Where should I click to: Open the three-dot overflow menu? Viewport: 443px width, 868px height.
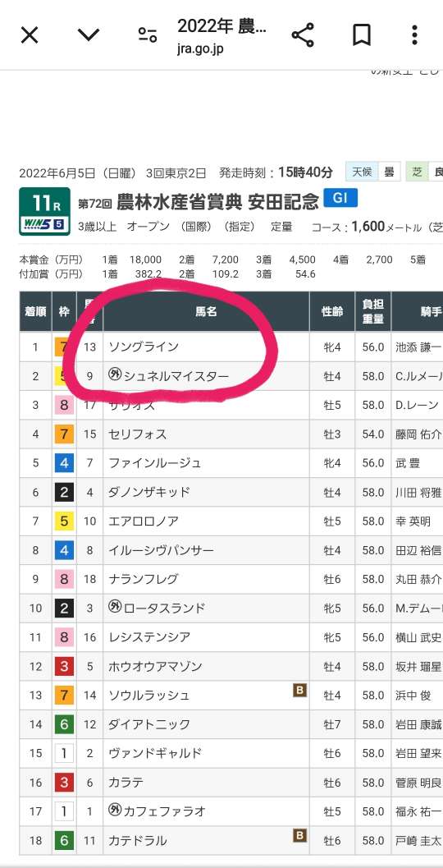click(414, 35)
